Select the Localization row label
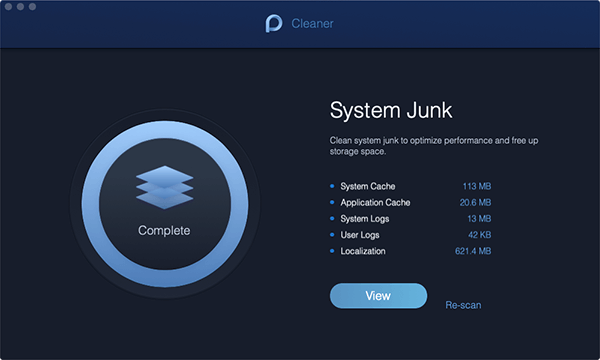Image resolution: width=600 pixels, height=360 pixels. (x=363, y=251)
